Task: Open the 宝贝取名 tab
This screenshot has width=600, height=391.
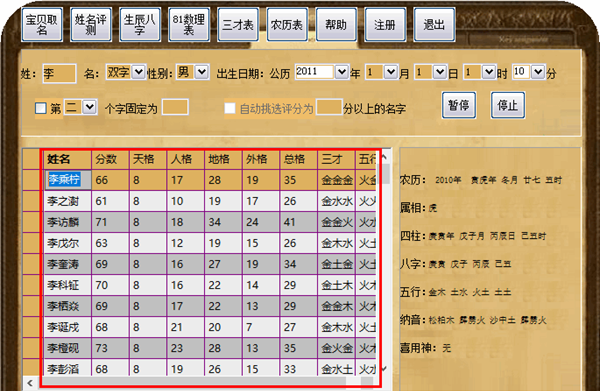Action: (42, 24)
